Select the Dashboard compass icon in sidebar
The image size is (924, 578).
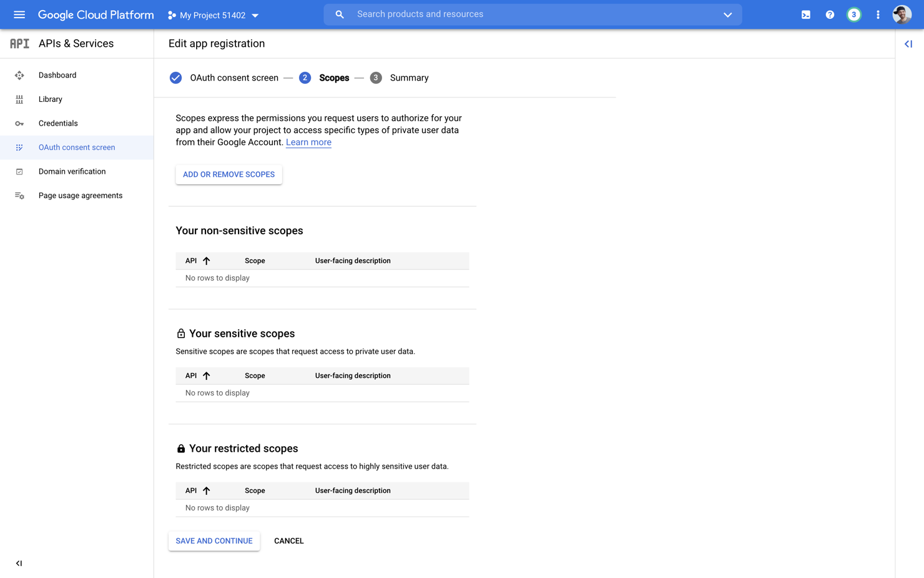point(19,75)
